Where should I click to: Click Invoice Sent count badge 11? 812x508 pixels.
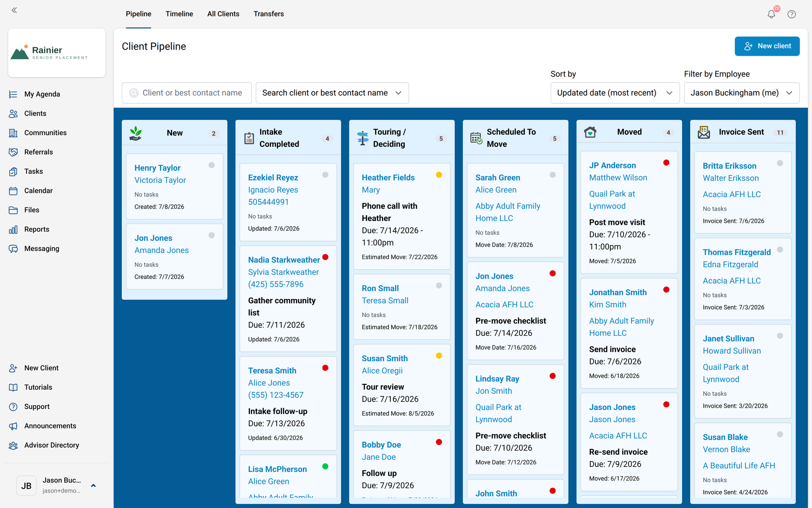[x=780, y=133]
